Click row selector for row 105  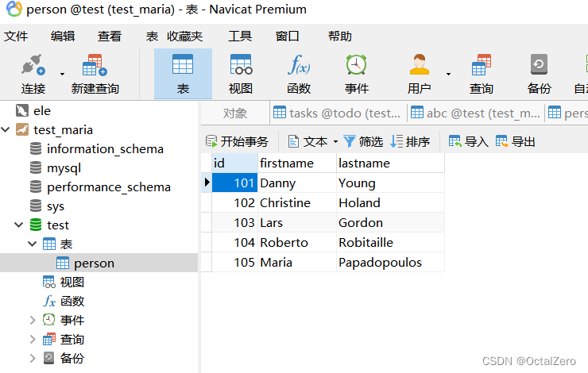click(207, 262)
